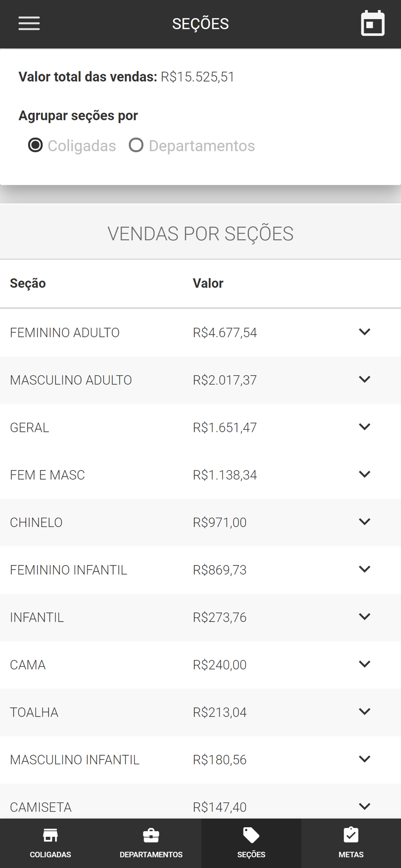Switch to the DEPARTAMENTOS tab label
The width and height of the screenshot is (401, 868).
[151, 855]
